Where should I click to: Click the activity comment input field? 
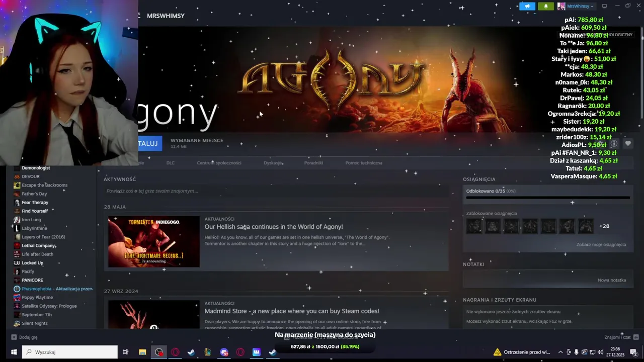tap(276, 191)
